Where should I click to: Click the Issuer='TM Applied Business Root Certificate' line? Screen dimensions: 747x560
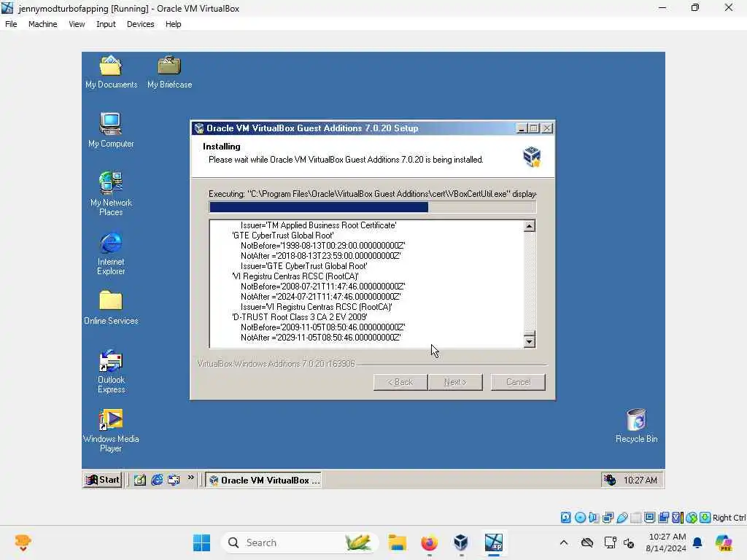pos(319,225)
